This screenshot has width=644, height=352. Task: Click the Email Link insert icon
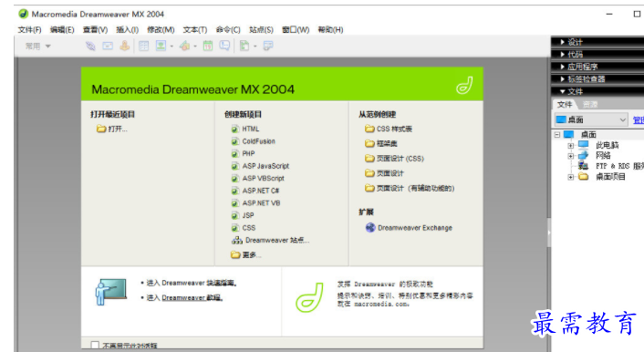click(108, 46)
